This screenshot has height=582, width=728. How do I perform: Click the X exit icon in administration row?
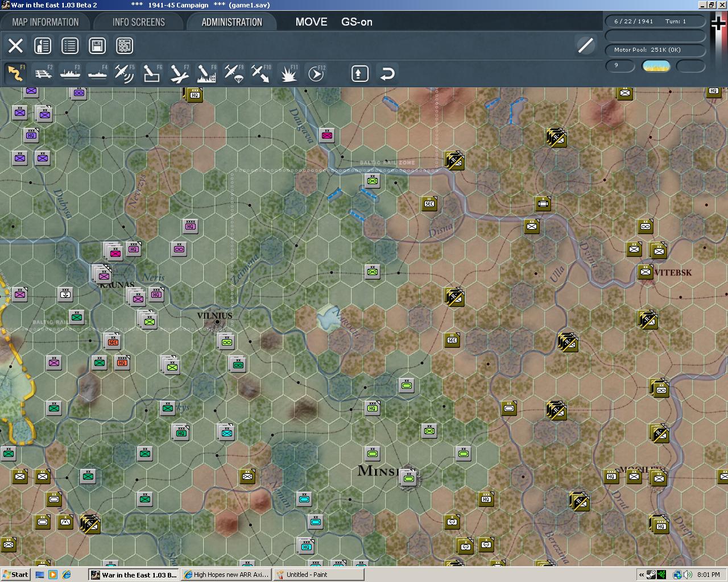coord(15,45)
